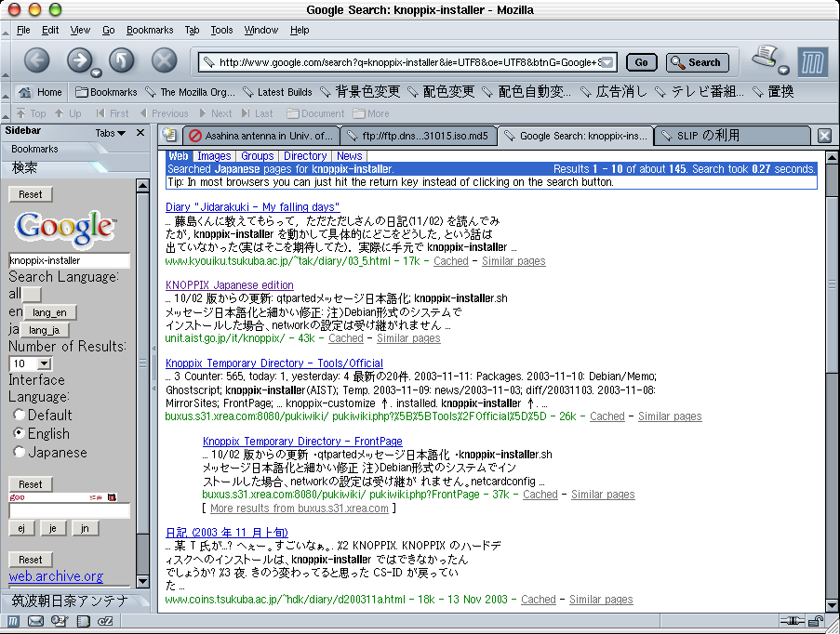
Task: Click the security lock icon in status bar
Action: [816, 621]
